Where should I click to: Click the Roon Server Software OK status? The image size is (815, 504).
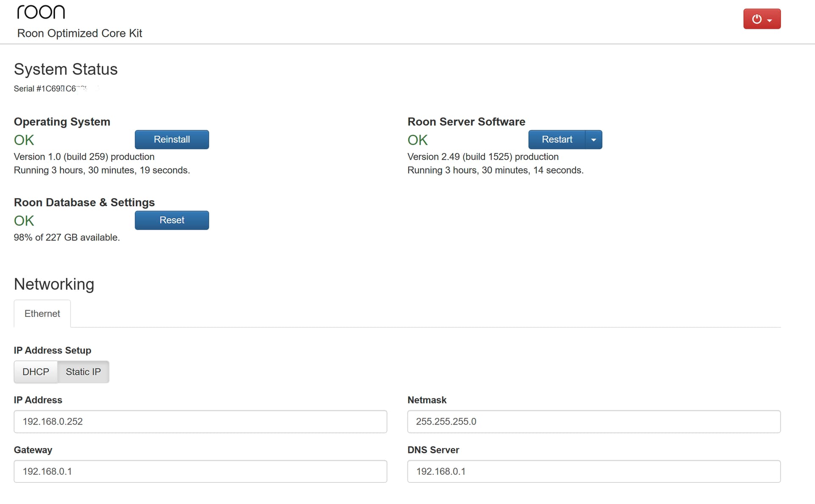(x=417, y=140)
